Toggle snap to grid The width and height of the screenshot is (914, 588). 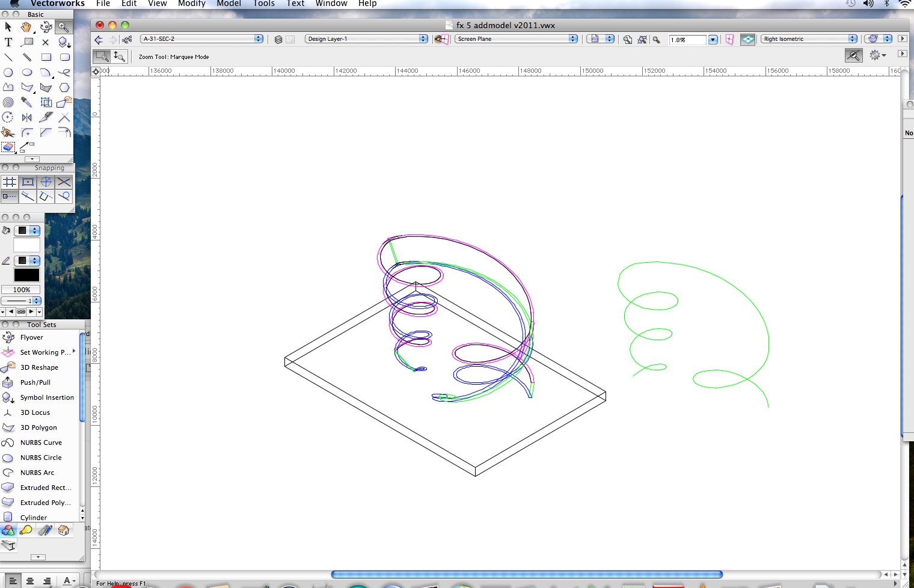[x=9, y=182]
